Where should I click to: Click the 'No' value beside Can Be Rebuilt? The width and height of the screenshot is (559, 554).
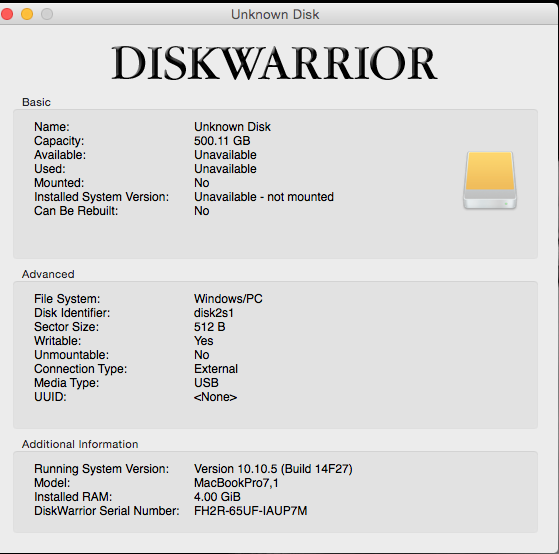pyautogui.click(x=201, y=211)
